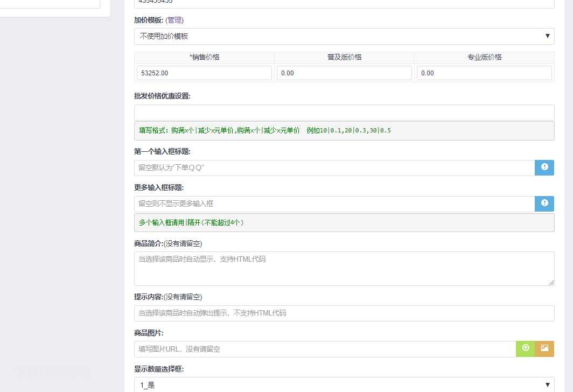573x392 pixels.
Task: Click the 销售价格 field containing 53252.00
Action: click(x=204, y=73)
